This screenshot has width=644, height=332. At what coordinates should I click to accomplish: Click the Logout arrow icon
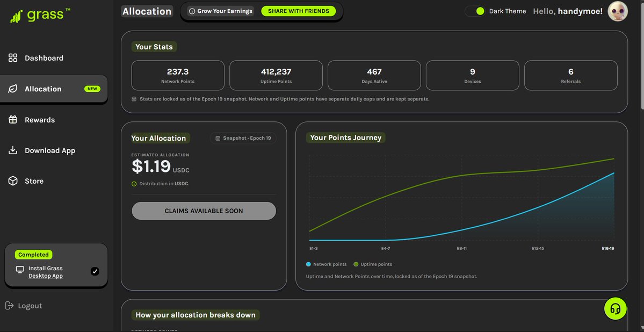[x=9, y=305]
